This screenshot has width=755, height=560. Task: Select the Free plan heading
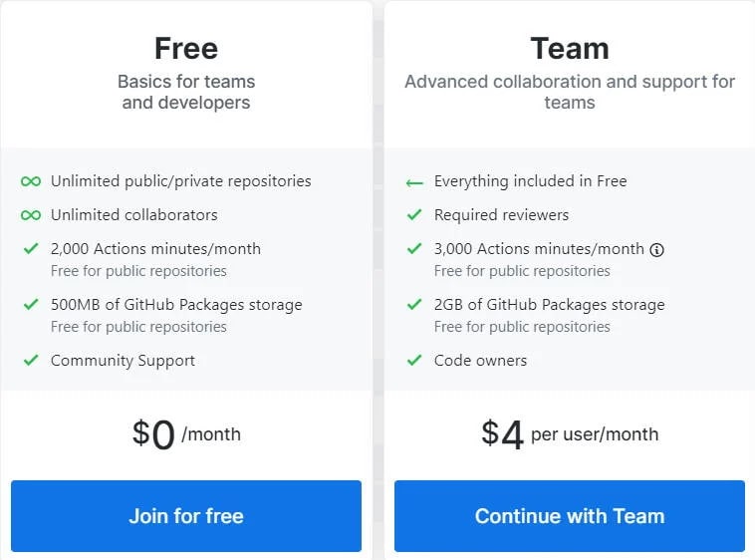(x=186, y=48)
